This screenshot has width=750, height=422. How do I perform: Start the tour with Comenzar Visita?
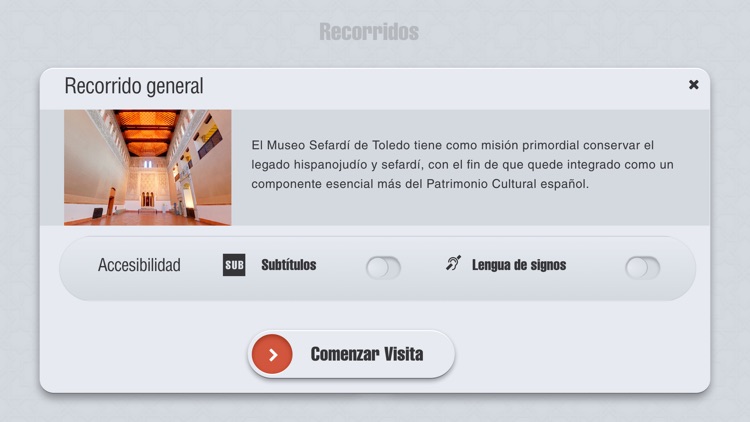point(351,354)
